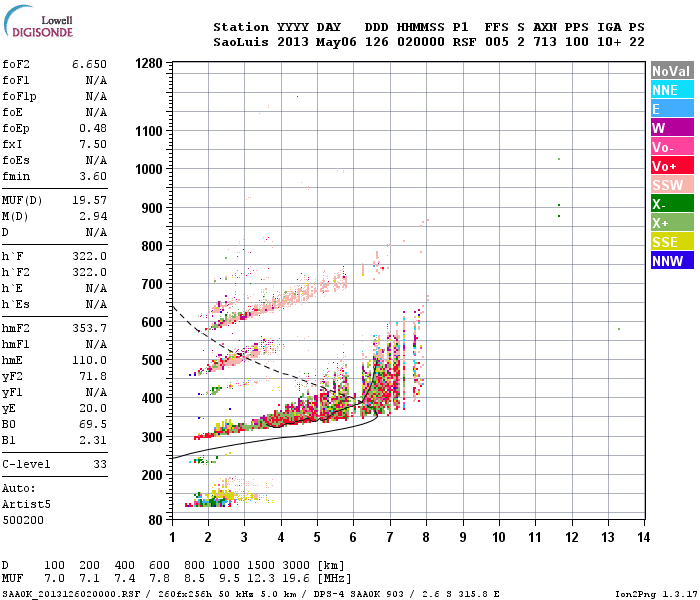This screenshot has width=700, height=600.
Task: Select the NoVal gray legend swatch
Action: click(672, 71)
